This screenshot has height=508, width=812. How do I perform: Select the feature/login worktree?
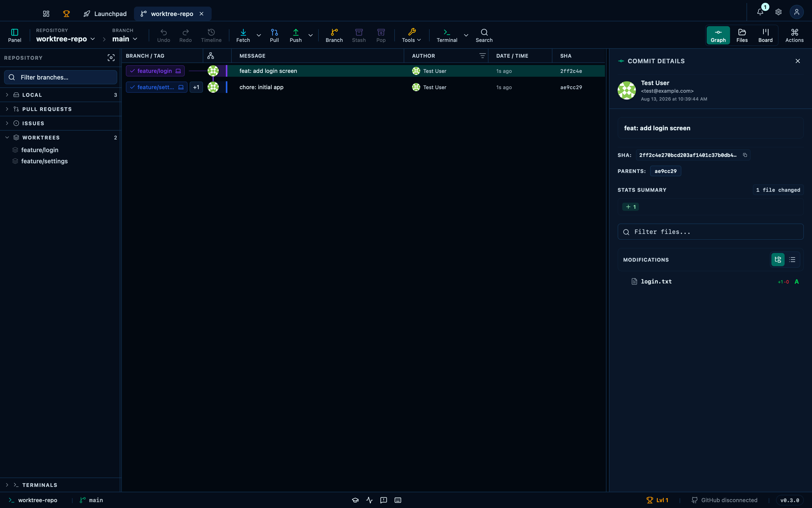40,150
